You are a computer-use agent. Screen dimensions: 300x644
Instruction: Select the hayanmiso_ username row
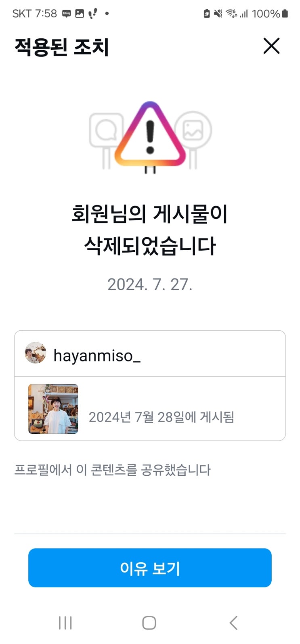(150, 354)
